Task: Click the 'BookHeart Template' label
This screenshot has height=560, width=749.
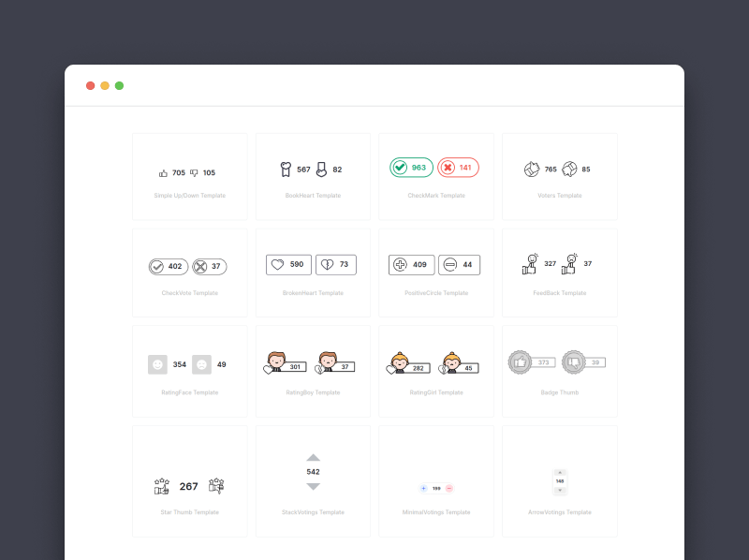Action: pos(313,196)
